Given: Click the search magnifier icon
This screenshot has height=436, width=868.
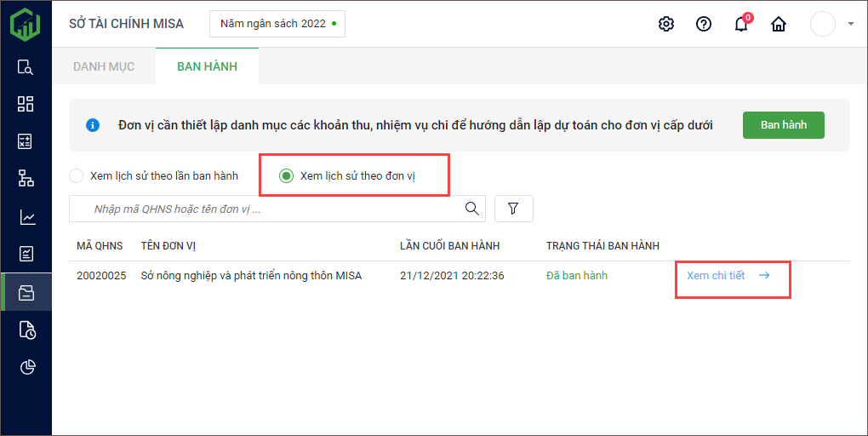Looking at the screenshot, I should tap(471, 209).
